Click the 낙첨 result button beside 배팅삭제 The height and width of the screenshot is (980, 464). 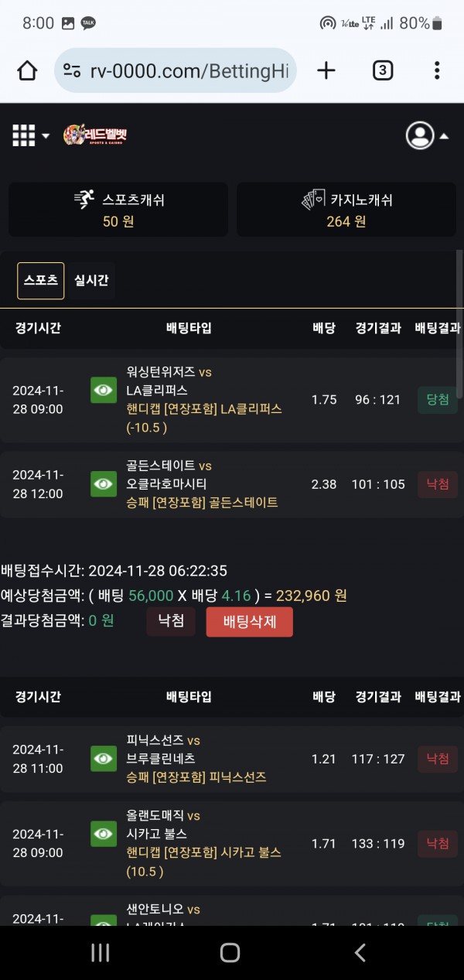[x=171, y=621]
